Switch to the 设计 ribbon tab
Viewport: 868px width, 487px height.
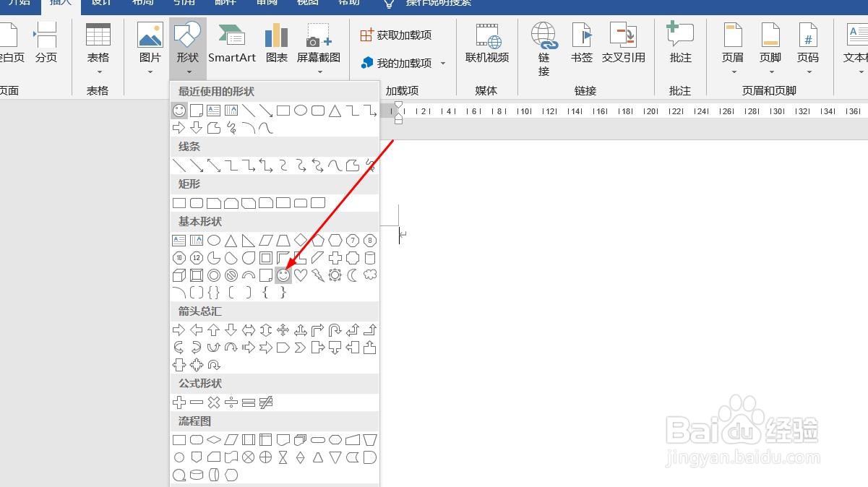coord(100,4)
